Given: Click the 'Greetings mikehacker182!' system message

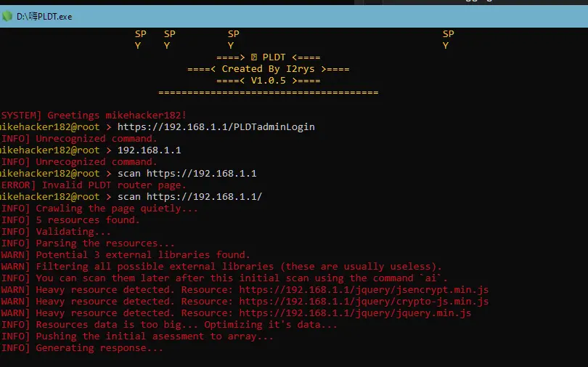Looking at the screenshot, I should [94, 116].
